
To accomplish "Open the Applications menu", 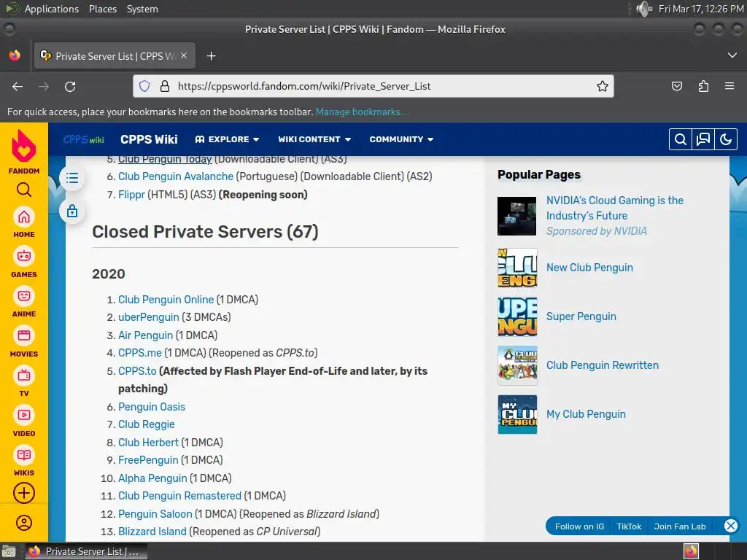I will 52,9.
